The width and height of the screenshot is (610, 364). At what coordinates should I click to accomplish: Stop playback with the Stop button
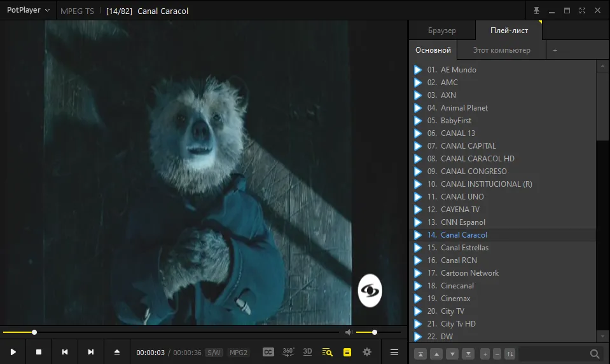click(x=39, y=352)
